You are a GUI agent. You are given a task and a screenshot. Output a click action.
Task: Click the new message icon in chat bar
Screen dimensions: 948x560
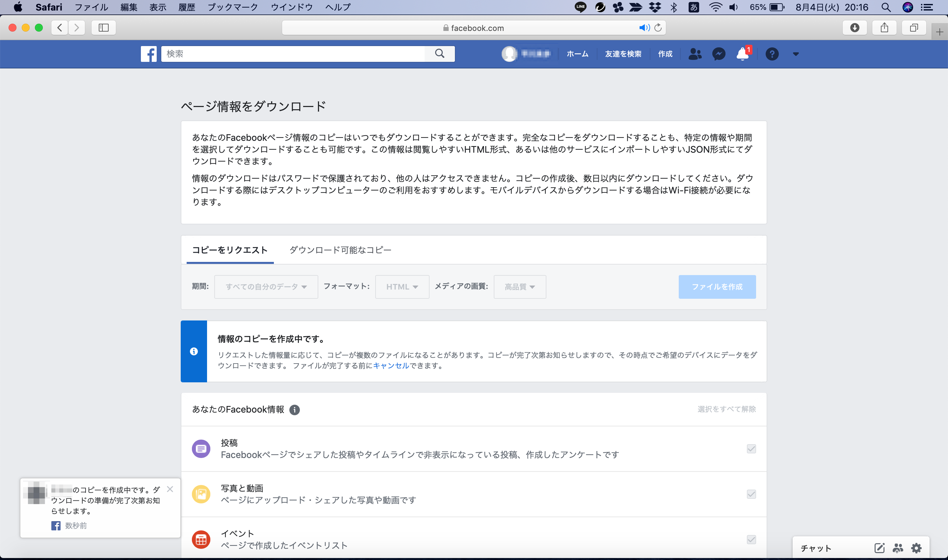point(879,548)
